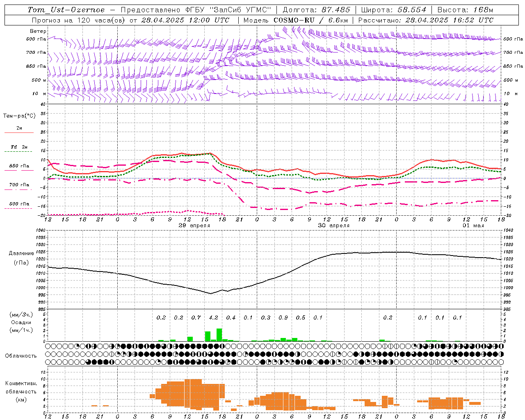The image size is (525, 420).
Task: Click the Высота: 168м value
Action: click(x=465, y=10)
